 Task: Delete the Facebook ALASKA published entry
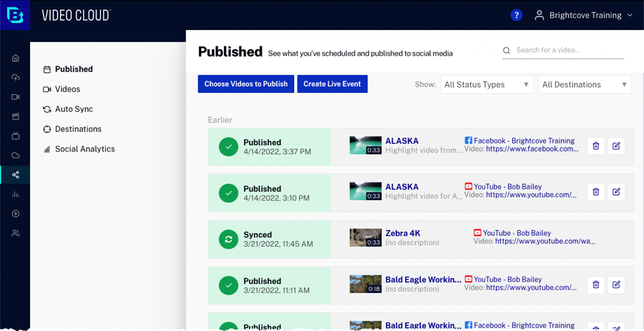coord(595,147)
